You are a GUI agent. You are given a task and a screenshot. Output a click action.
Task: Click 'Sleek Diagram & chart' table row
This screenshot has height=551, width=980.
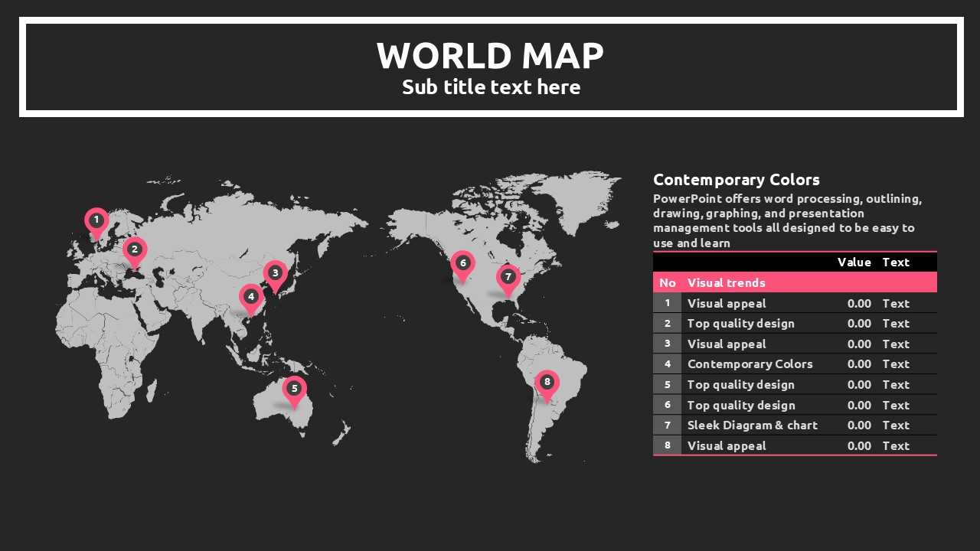pyautogui.click(x=752, y=425)
